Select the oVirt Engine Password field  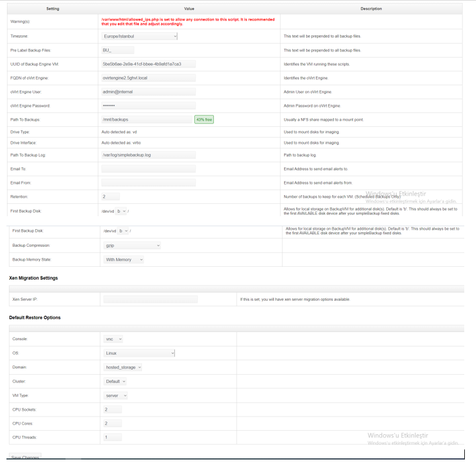coord(148,106)
